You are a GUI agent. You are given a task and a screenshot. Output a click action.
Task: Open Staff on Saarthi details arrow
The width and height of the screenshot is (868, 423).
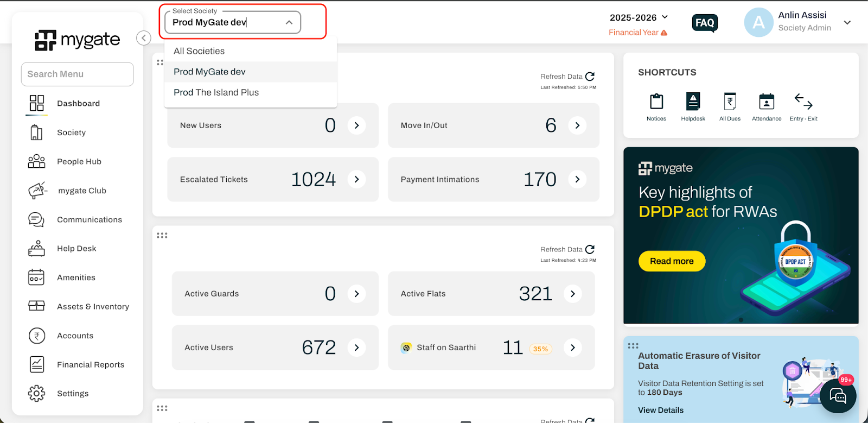coord(573,348)
